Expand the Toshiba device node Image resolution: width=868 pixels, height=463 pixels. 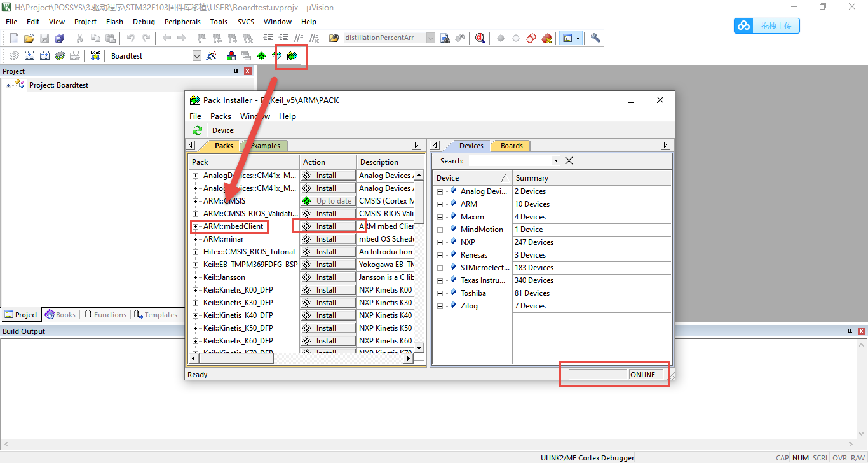point(440,293)
